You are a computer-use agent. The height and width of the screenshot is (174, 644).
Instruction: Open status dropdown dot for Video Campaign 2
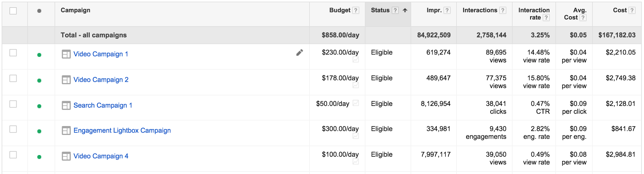[39, 81]
